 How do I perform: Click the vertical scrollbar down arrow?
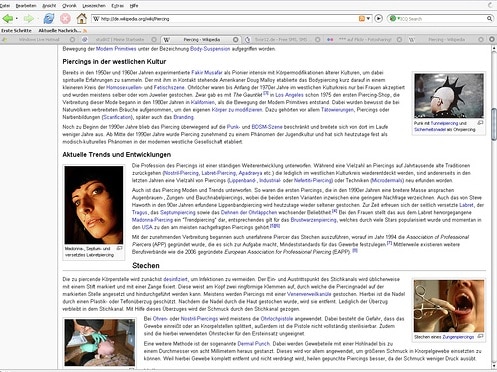click(494, 365)
